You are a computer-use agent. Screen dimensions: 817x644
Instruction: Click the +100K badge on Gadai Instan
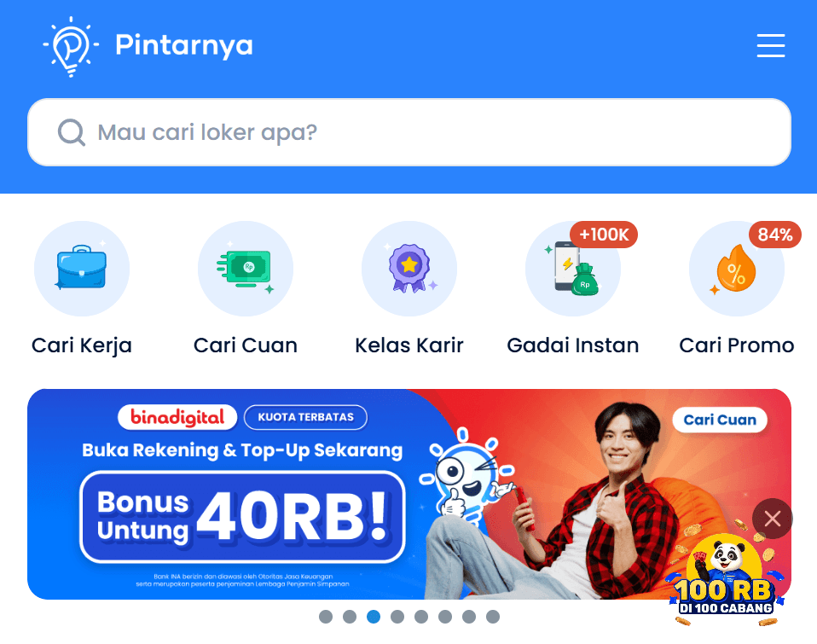pyautogui.click(x=604, y=235)
